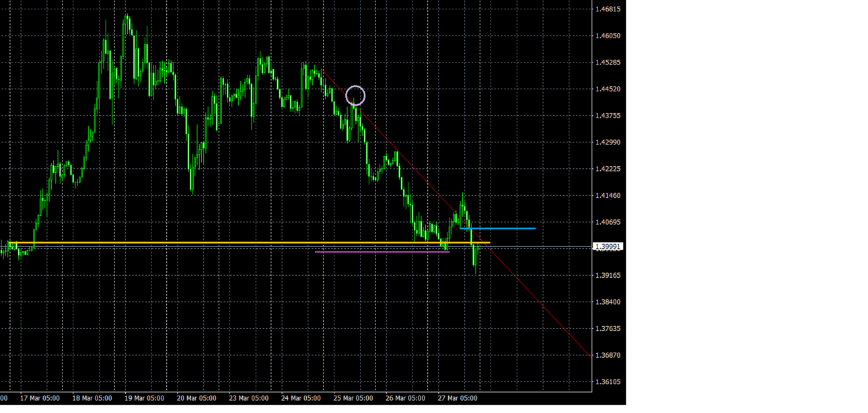This screenshot has height=413, width=868.
Task: Click the 19 Mar 05:00 time label
Action: (x=144, y=398)
